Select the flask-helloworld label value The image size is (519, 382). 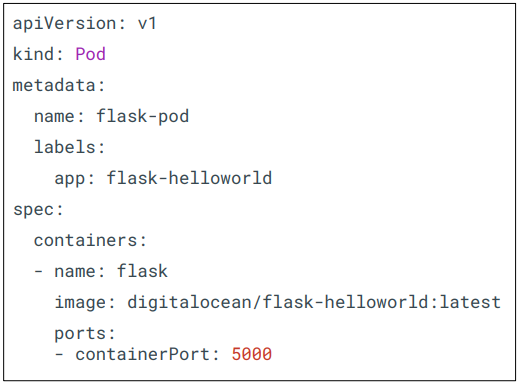click(189, 178)
